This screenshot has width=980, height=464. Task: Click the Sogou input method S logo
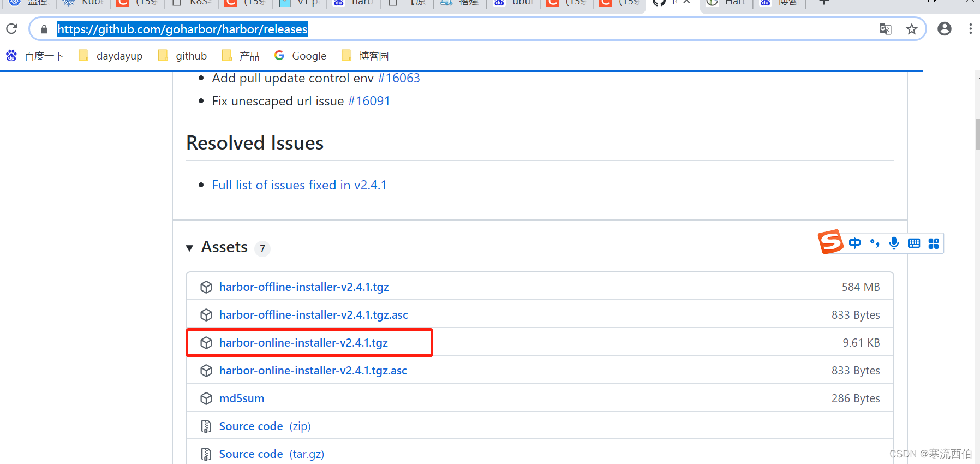pos(830,242)
